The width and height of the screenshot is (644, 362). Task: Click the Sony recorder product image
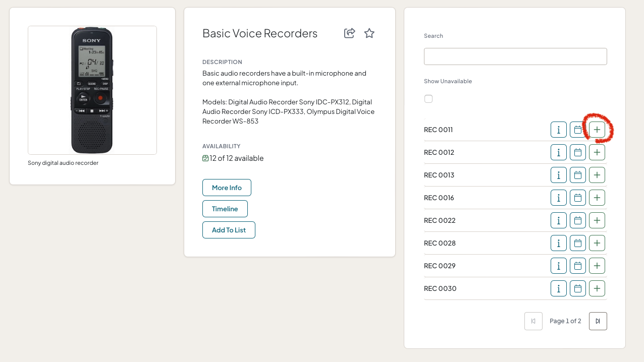92,90
